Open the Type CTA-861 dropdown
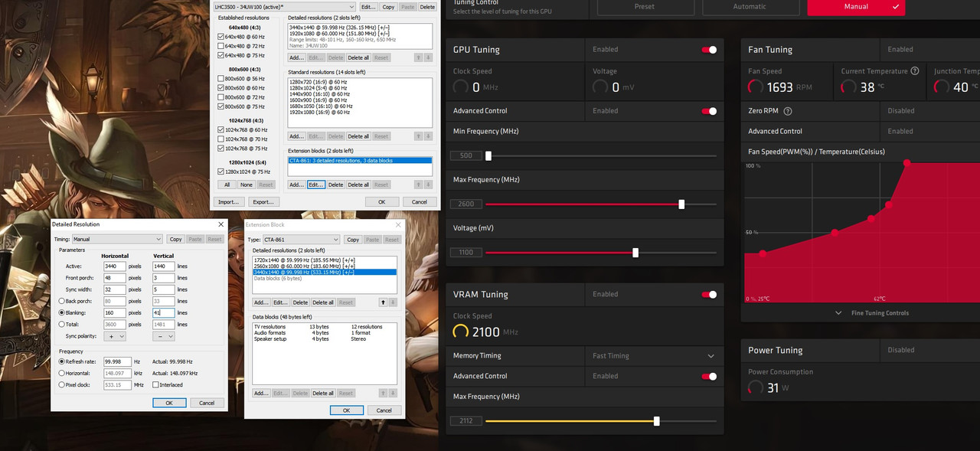This screenshot has width=980, height=451. click(301, 240)
